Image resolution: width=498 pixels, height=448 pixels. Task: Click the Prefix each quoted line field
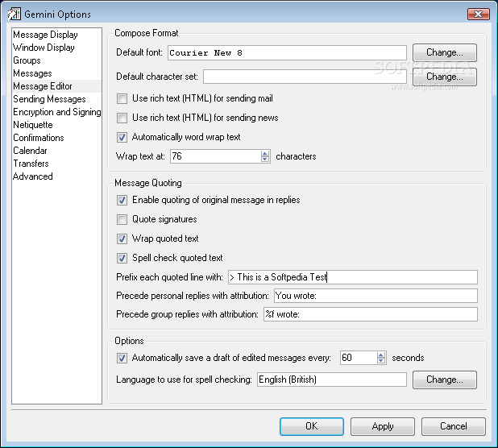point(353,277)
